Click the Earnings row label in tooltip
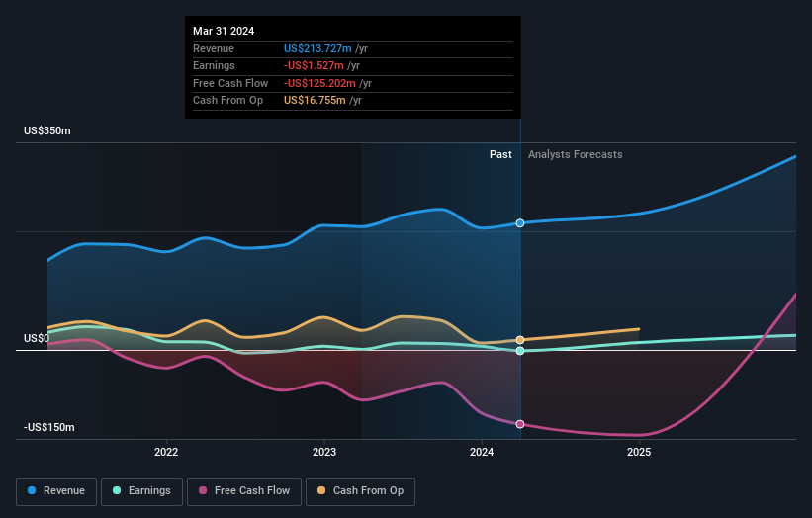 [x=214, y=65]
